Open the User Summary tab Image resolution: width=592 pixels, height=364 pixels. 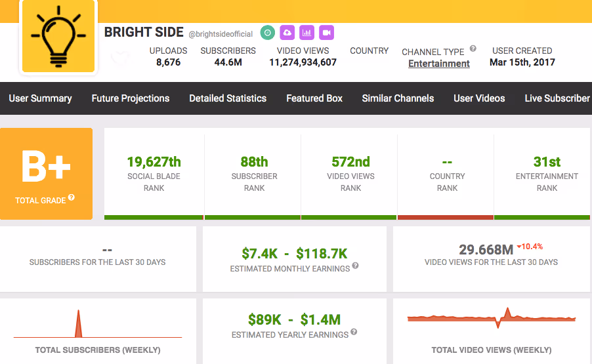click(x=40, y=98)
